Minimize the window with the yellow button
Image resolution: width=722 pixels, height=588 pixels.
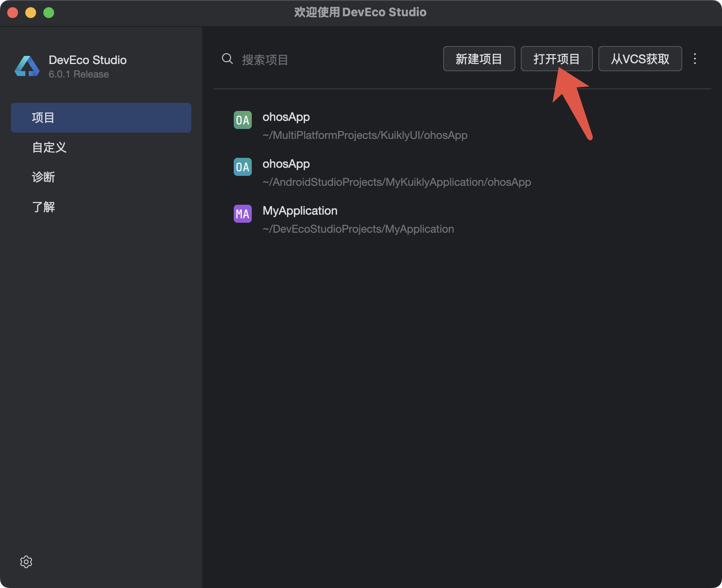(x=31, y=13)
